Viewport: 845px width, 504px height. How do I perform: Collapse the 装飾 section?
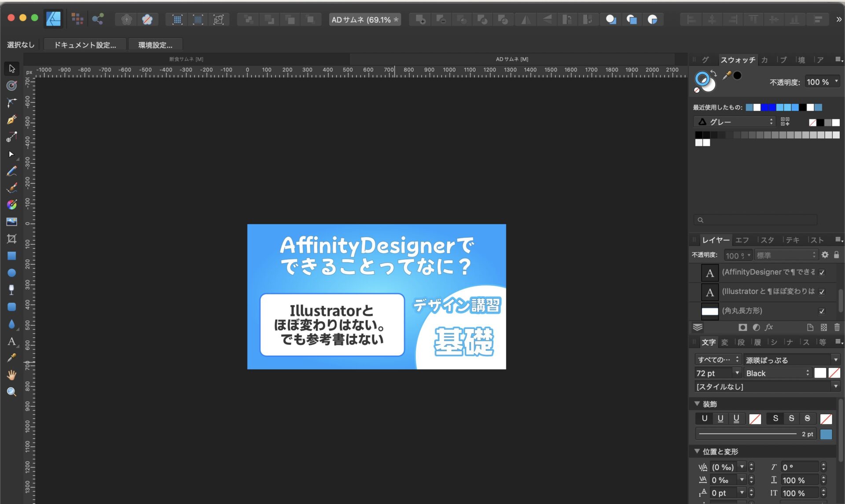697,404
